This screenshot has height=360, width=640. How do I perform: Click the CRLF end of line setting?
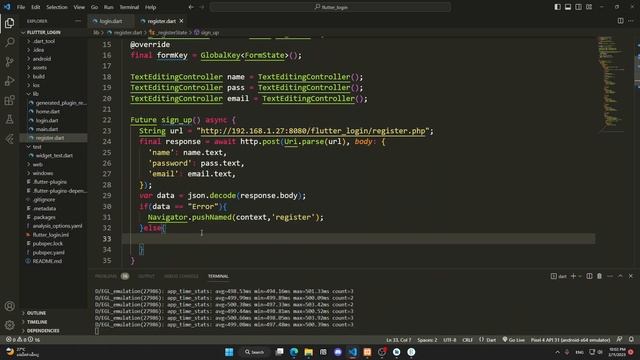pyautogui.click(x=467, y=340)
